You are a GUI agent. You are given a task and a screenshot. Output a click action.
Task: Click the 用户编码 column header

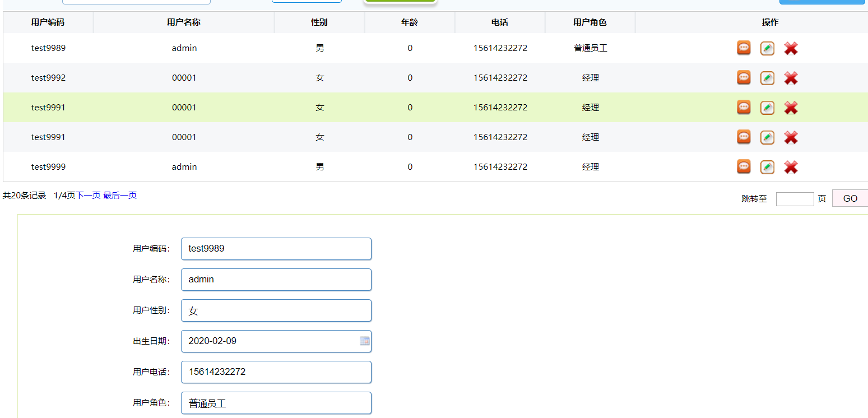pos(48,22)
